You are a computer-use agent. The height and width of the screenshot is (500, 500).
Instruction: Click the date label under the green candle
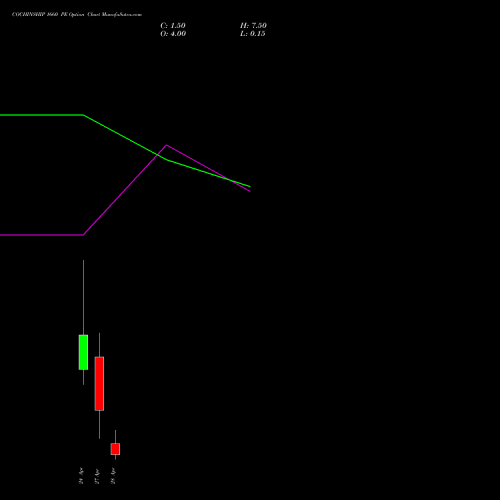pyautogui.click(x=81, y=476)
